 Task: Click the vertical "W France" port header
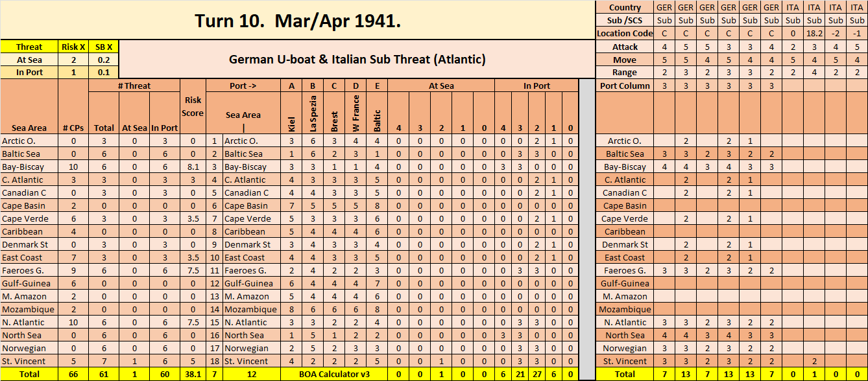click(x=356, y=114)
